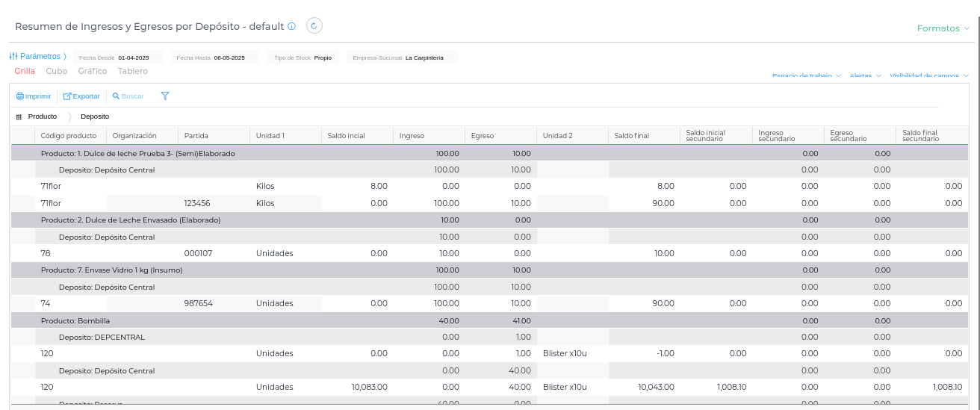Click the Empresa-Sucursal parameter field
980x410 pixels.
[402, 58]
